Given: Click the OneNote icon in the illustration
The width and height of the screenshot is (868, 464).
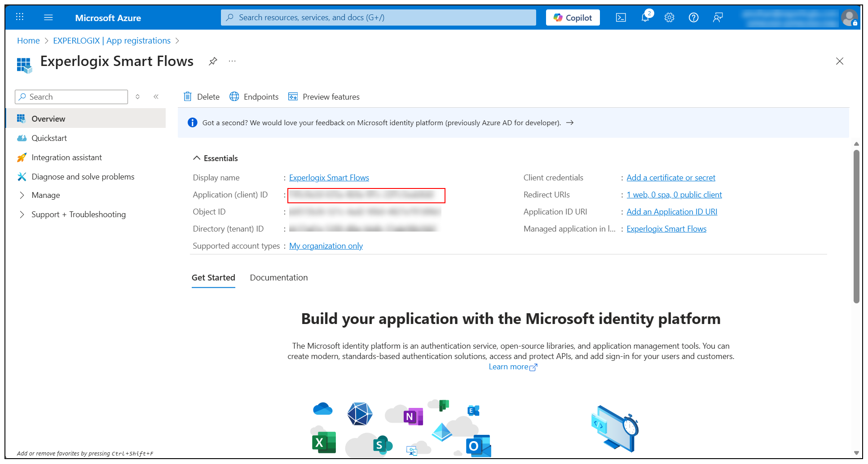Looking at the screenshot, I should coord(413,416).
